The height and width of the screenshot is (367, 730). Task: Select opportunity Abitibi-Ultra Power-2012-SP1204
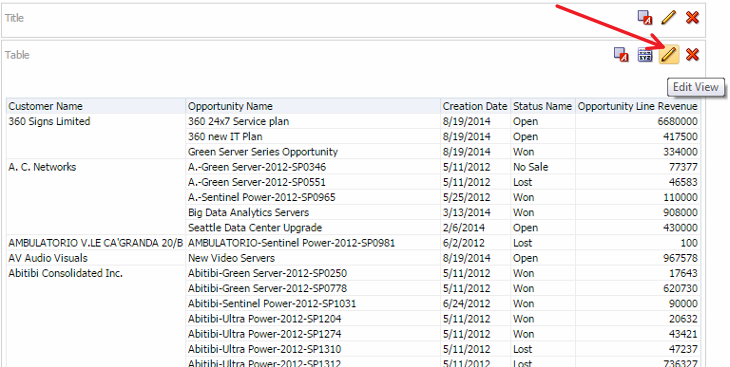(x=264, y=319)
